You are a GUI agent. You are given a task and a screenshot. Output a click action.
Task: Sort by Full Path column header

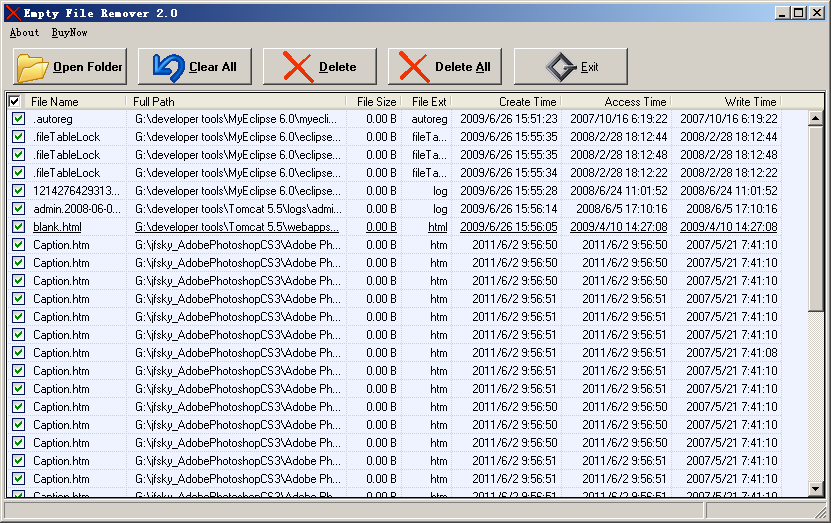click(154, 102)
